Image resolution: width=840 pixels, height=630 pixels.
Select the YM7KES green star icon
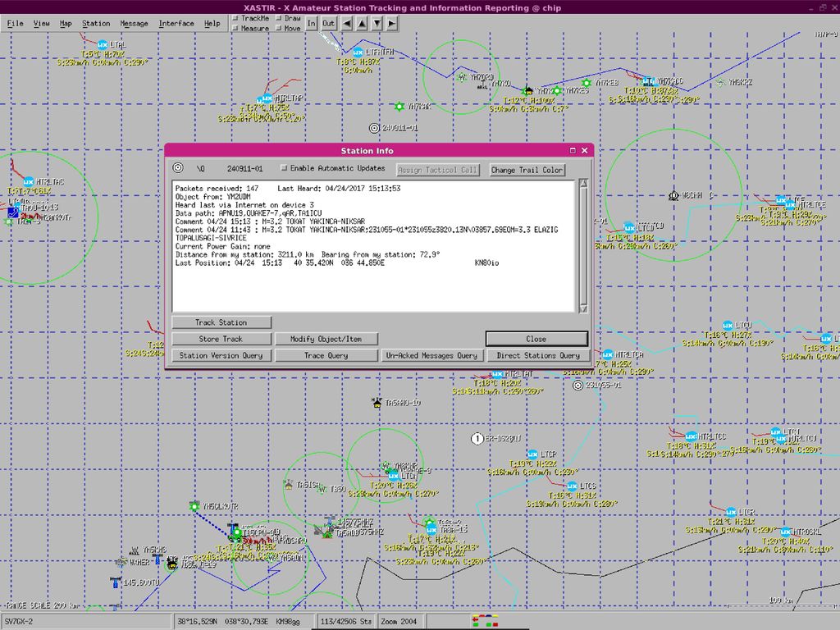[557, 90]
